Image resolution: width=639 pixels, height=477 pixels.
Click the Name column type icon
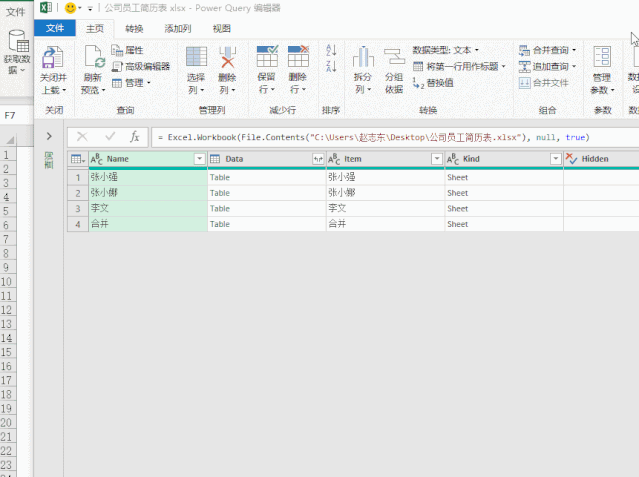[97, 159]
